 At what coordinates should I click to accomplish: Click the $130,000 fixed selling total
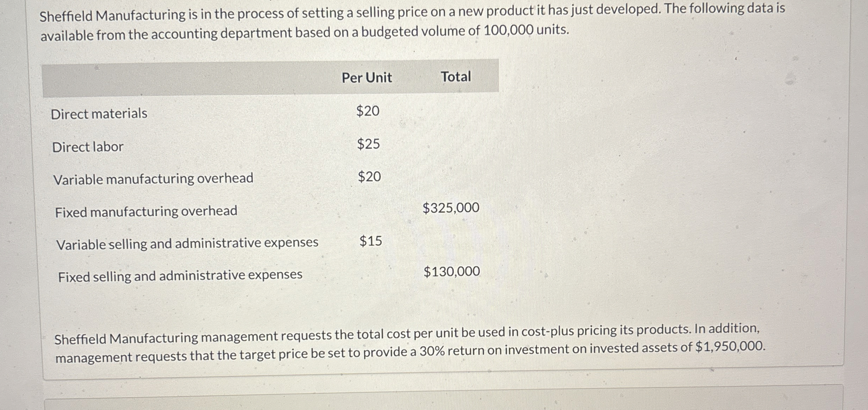tap(452, 272)
